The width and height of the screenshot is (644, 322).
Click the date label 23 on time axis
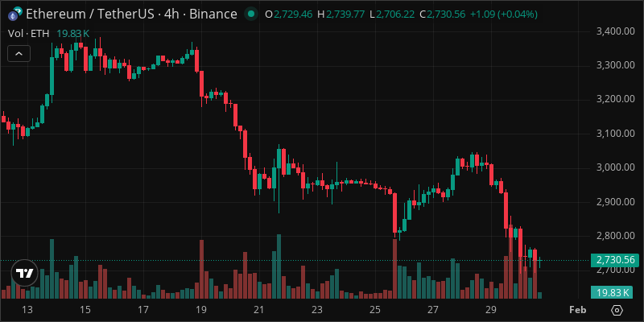click(x=317, y=309)
